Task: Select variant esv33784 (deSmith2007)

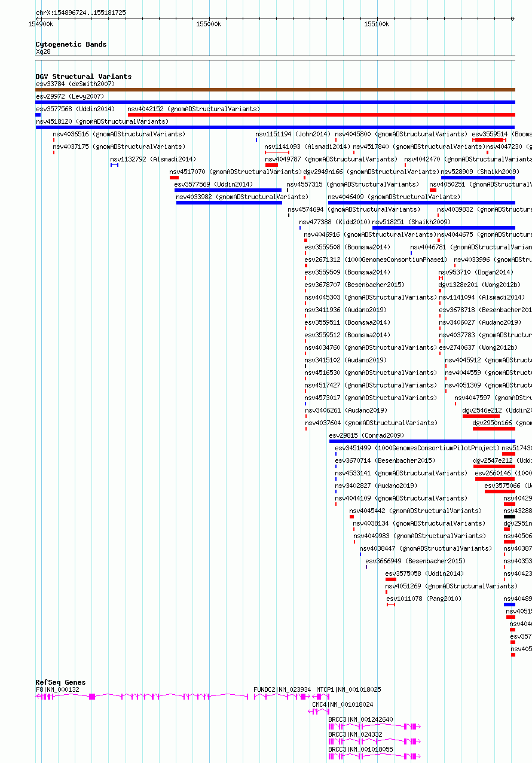Action: 75,84
